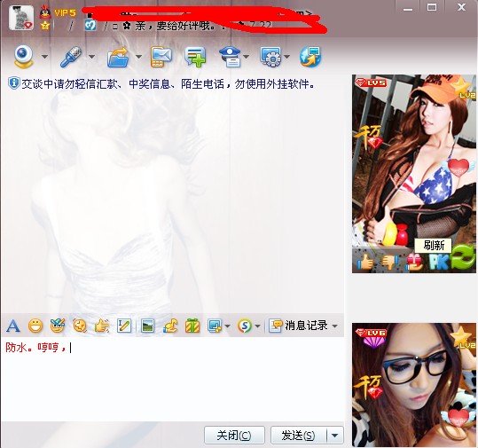Click the yellow star level icon
Screen dimensions: 478x448
click(45, 26)
